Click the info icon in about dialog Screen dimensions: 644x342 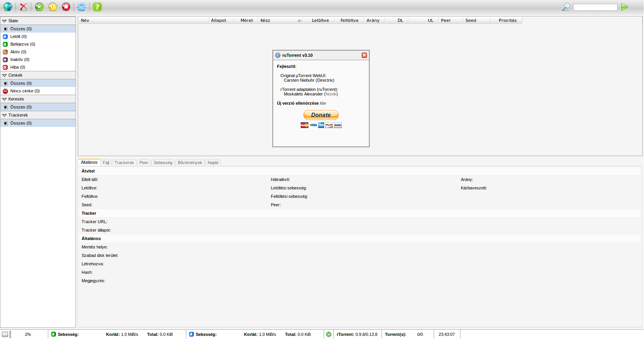coord(278,55)
